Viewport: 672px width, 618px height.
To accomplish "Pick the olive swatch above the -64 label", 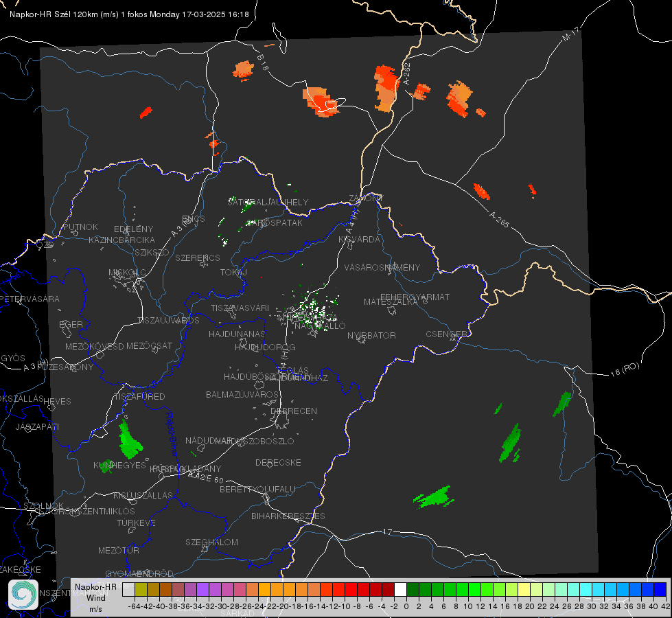I will (x=141, y=589).
